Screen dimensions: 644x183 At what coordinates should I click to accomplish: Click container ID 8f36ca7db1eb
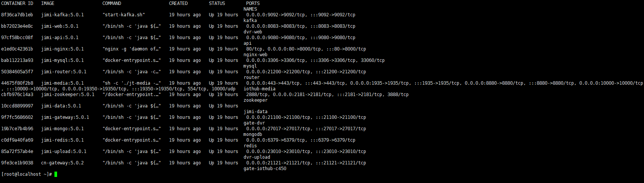coord(17,15)
